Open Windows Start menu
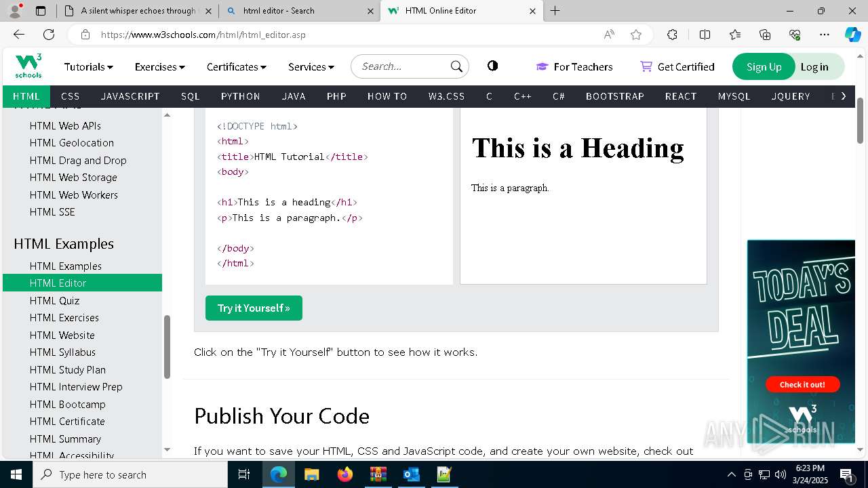This screenshot has width=868, height=488. coord(16,474)
